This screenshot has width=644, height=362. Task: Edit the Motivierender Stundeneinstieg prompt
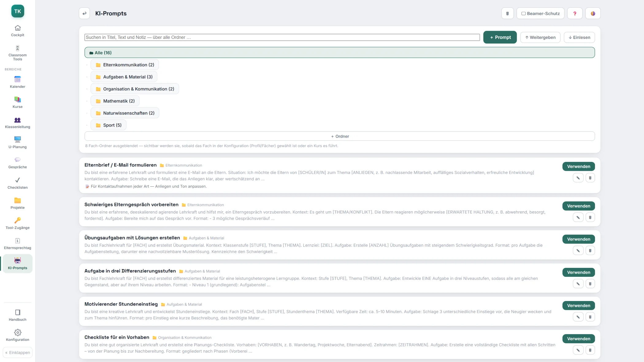pyautogui.click(x=578, y=317)
